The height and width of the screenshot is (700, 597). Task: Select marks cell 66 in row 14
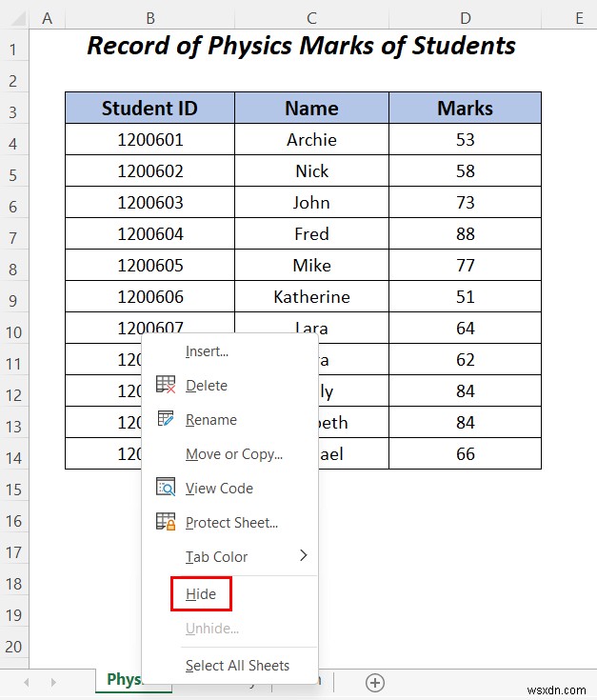465,453
